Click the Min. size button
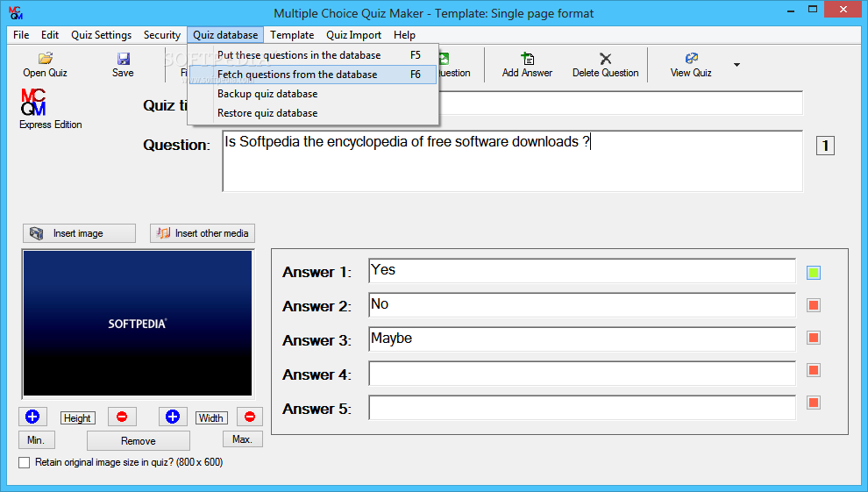 [x=37, y=440]
